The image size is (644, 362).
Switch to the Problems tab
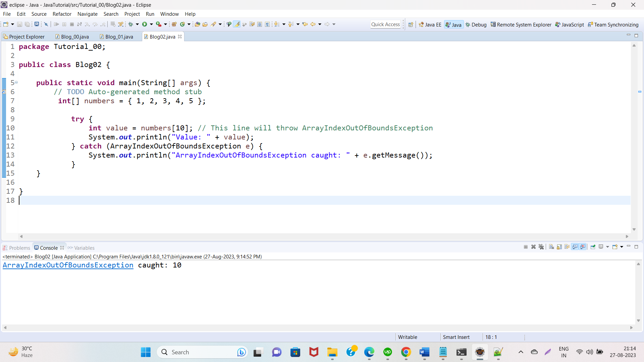[x=16, y=248]
